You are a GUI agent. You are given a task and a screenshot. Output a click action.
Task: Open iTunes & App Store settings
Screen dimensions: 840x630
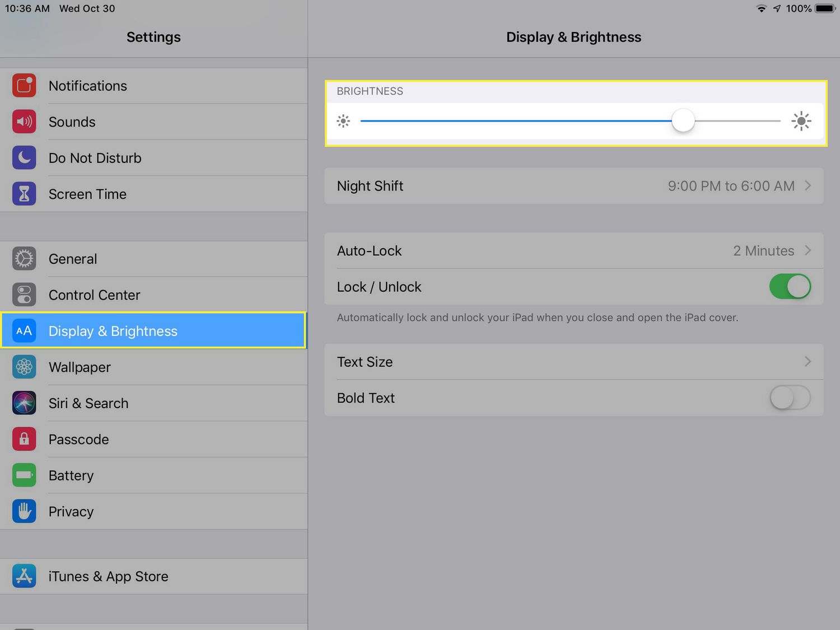tap(108, 576)
